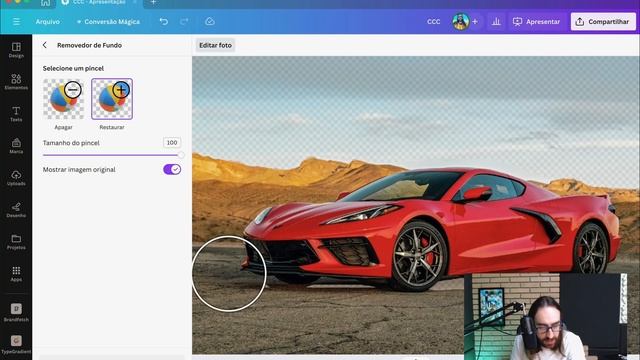Open the analytics chart icon
This screenshot has height=360, width=640.
point(496,22)
